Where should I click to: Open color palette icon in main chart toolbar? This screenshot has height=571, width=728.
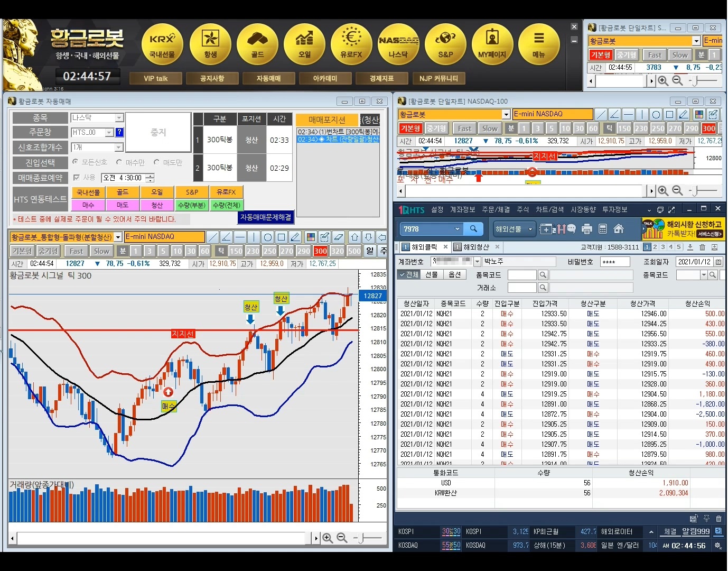311,237
